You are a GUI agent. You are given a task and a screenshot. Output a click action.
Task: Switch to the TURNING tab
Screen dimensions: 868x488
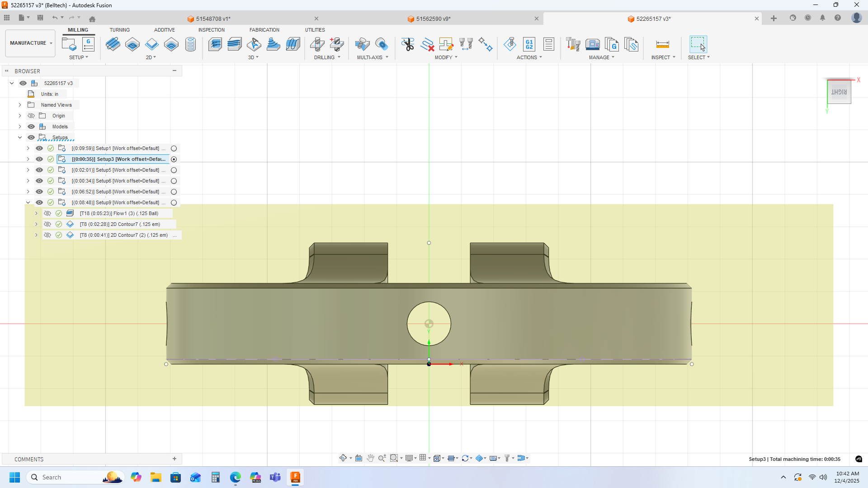(x=119, y=30)
